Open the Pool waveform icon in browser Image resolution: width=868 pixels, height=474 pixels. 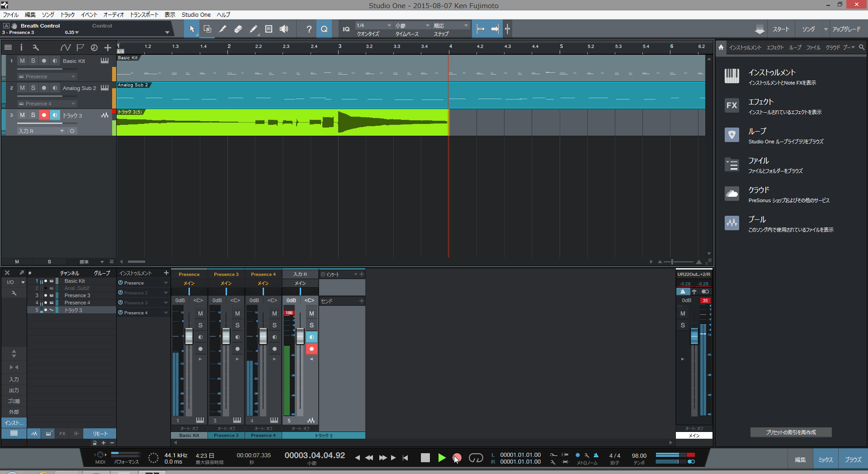point(732,223)
